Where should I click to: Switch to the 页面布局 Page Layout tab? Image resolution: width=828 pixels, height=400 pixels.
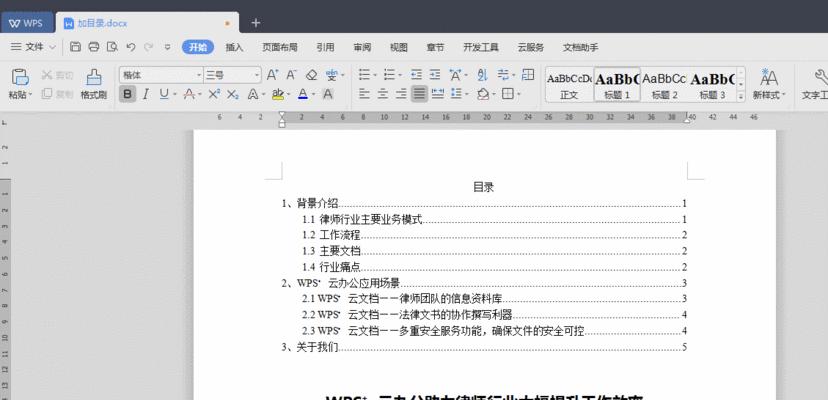(280, 47)
